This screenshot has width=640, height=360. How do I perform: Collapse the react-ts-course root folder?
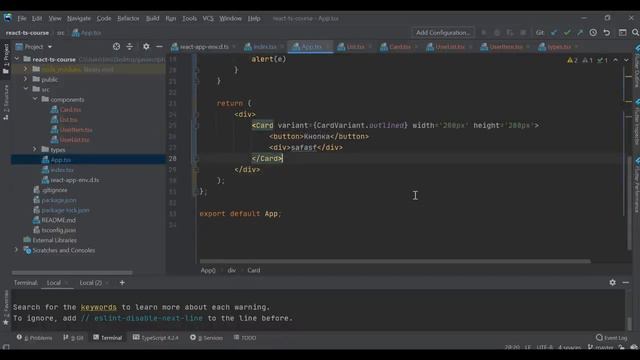point(17,59)
